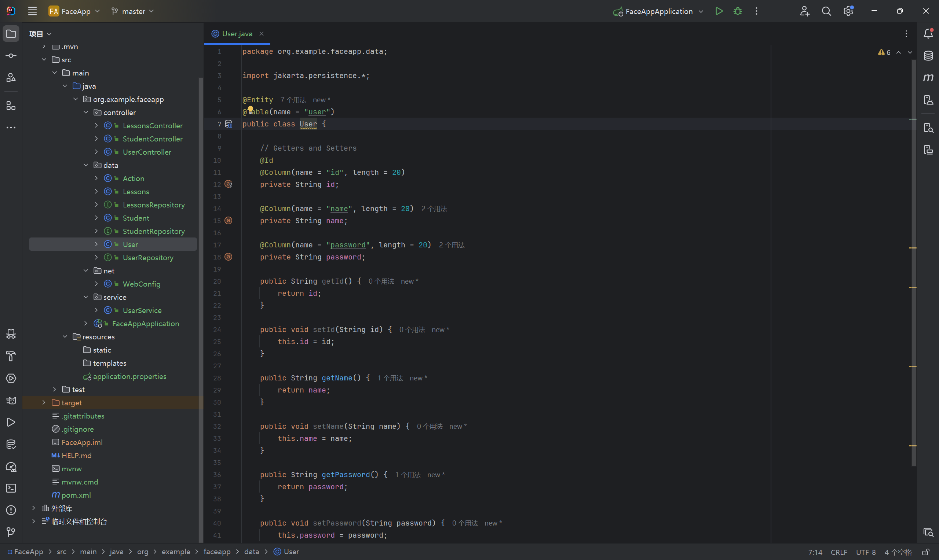Click the intention light bulb at @Table line
939x560 pixels.
click(250, 109)
